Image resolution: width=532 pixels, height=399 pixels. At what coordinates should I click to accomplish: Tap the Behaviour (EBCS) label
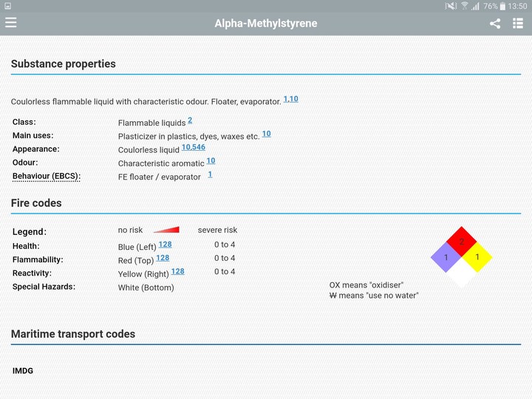click(x=46, y=177)
